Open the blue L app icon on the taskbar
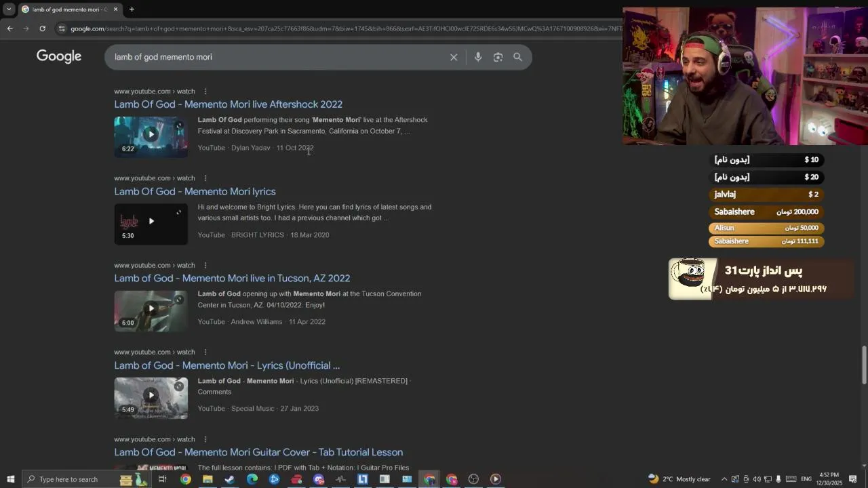 pyautogui.click(x=363, y=479)
